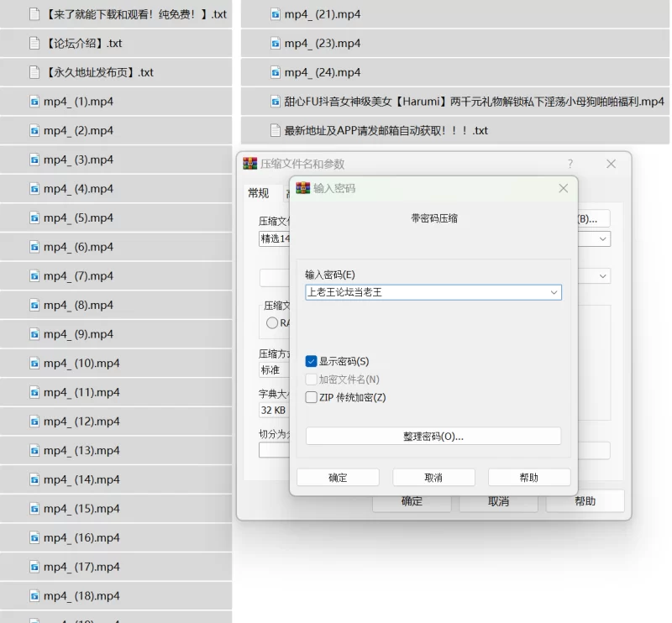Screen dimensions: 672x623
Task: Expand the profile dropdown below archive name
Action: (602, 276)
